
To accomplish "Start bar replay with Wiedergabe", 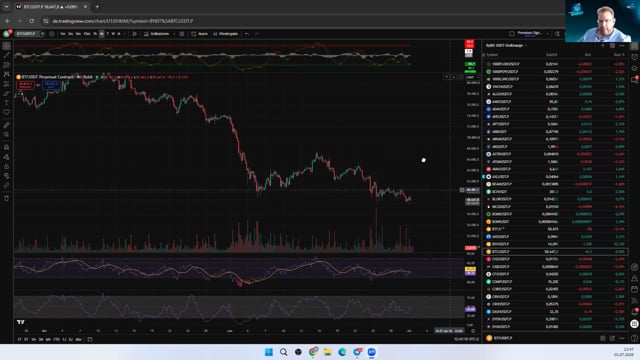I will 225,34.
